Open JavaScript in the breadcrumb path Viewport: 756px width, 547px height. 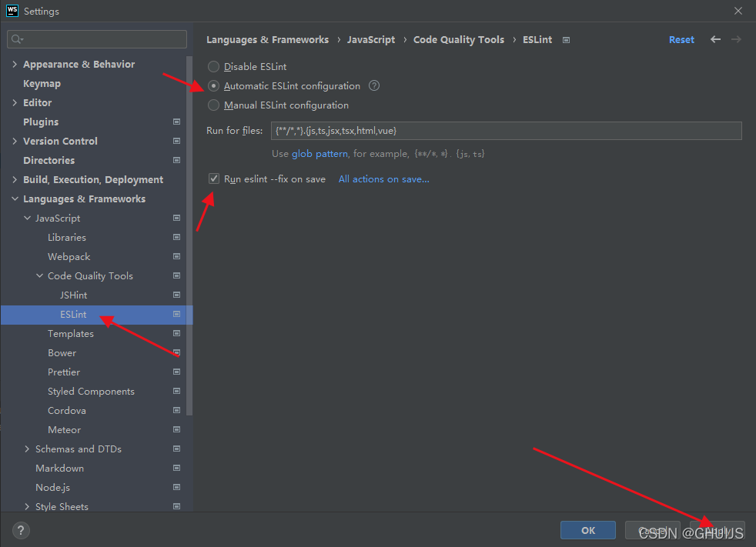point(369,39)
